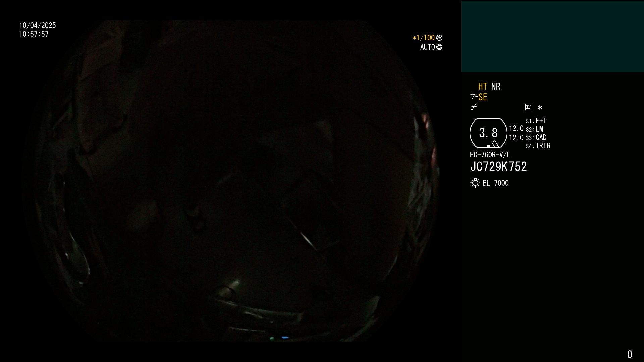Screen dimensions: 644x362
Task: Click the dark endoscope video image
Action: click(231, 181)
